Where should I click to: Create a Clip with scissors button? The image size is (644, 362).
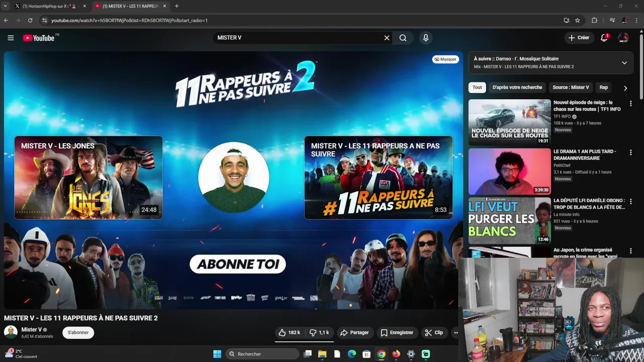434,332
